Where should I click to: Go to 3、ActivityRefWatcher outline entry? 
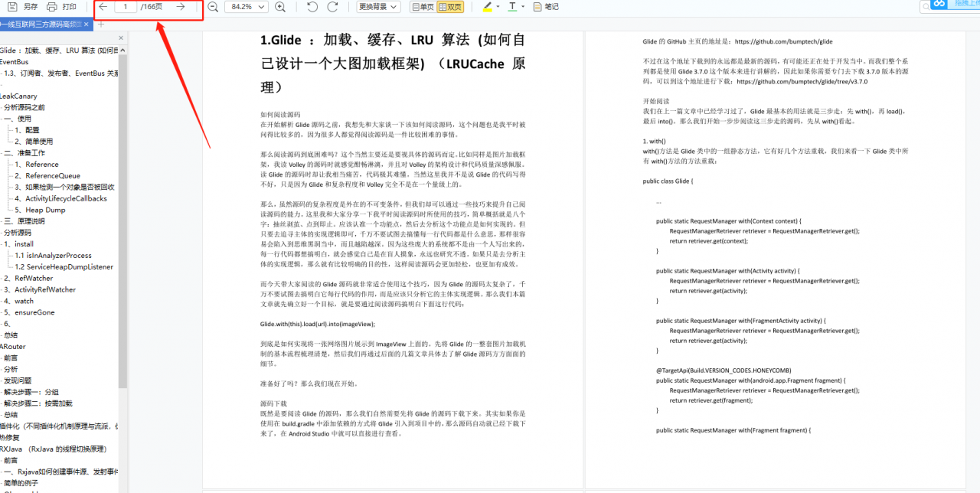[x=40, y=290]
